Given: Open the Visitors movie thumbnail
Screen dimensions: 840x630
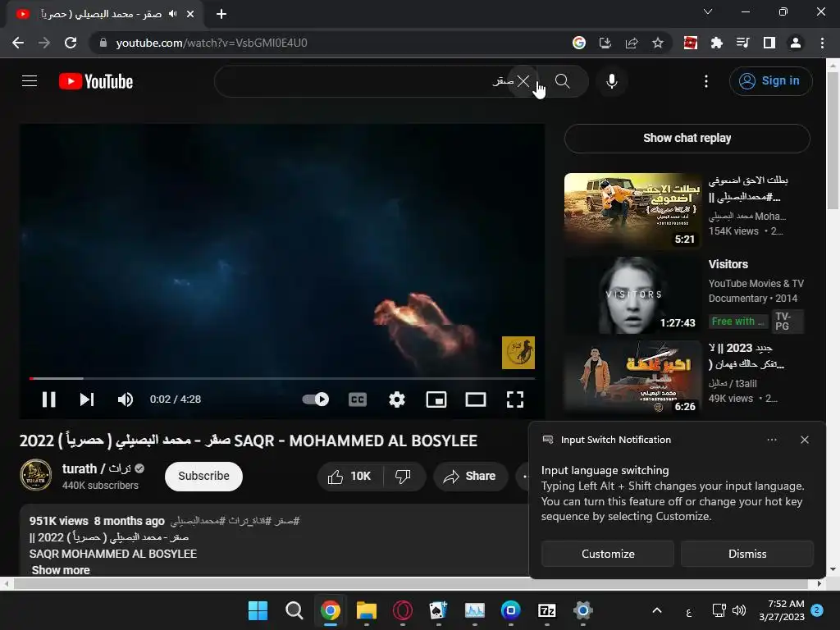Looking at the screenshot, I should [632, 294].
